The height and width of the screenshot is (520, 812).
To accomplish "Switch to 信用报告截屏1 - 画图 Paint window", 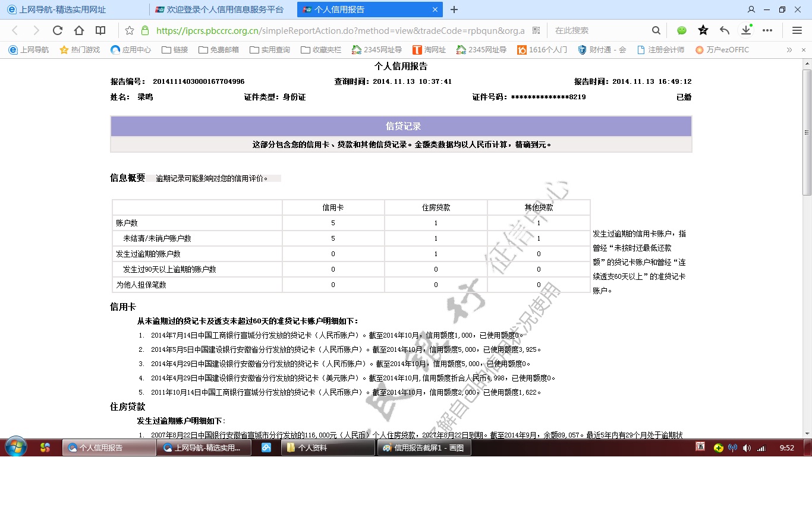I will pos(424,447).
